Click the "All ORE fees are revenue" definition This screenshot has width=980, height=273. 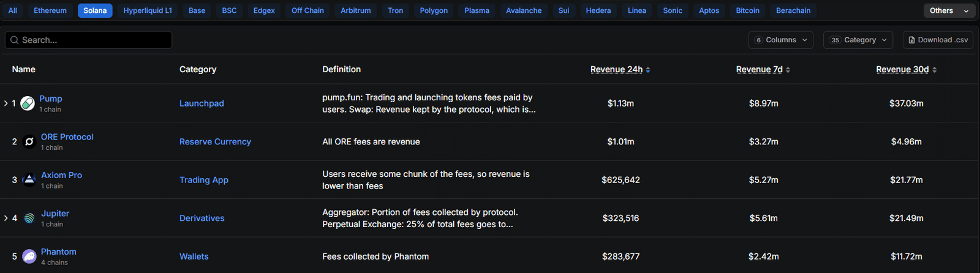coord(371,141)
